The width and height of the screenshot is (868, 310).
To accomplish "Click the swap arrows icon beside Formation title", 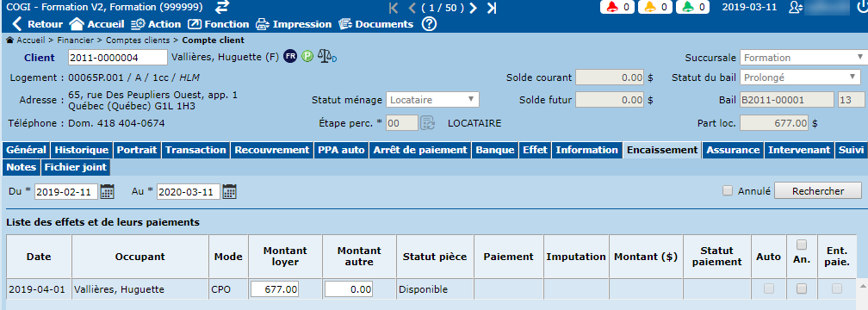I will point(222,7).
